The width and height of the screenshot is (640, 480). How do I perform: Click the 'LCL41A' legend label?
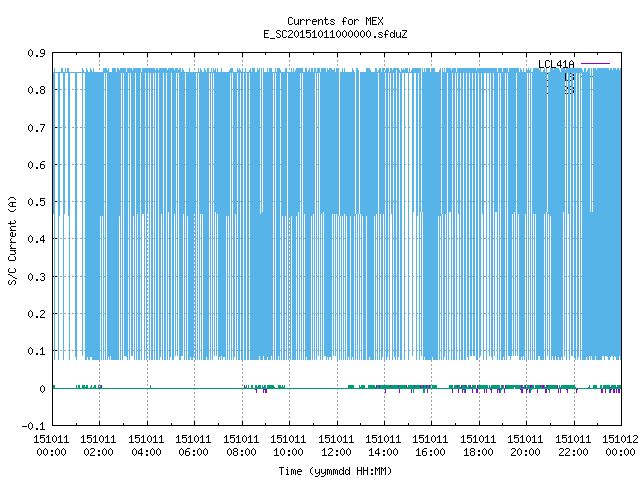[x=556, y=64]
